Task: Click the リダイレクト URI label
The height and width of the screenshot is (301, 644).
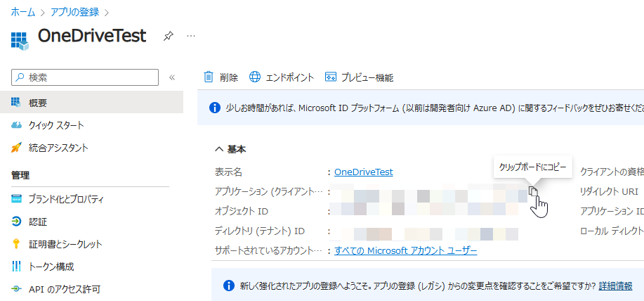Action: click(609, 191)
